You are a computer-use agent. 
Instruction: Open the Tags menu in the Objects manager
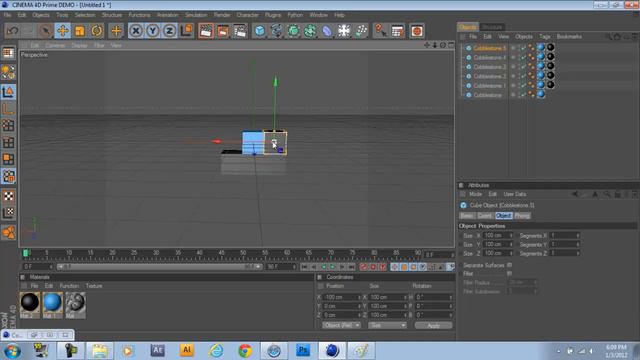tap(545, 37)
